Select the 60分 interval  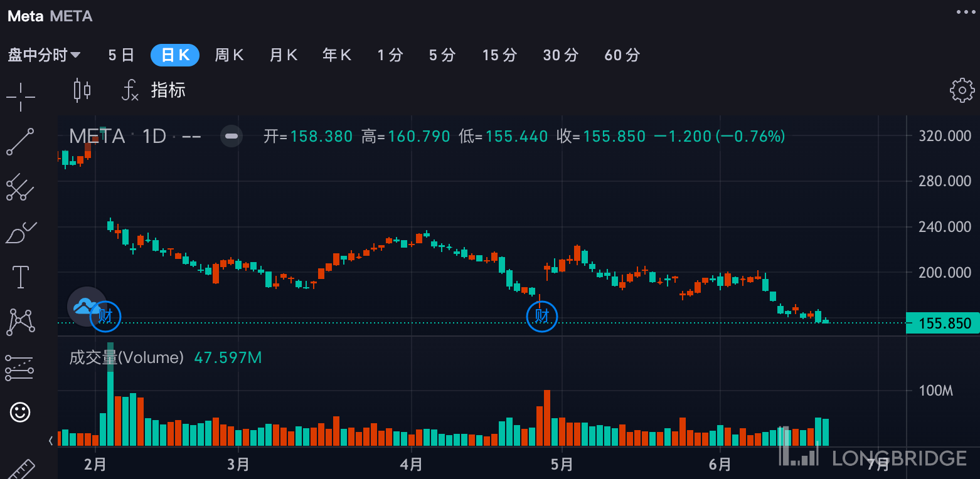[x=622, y=55]
